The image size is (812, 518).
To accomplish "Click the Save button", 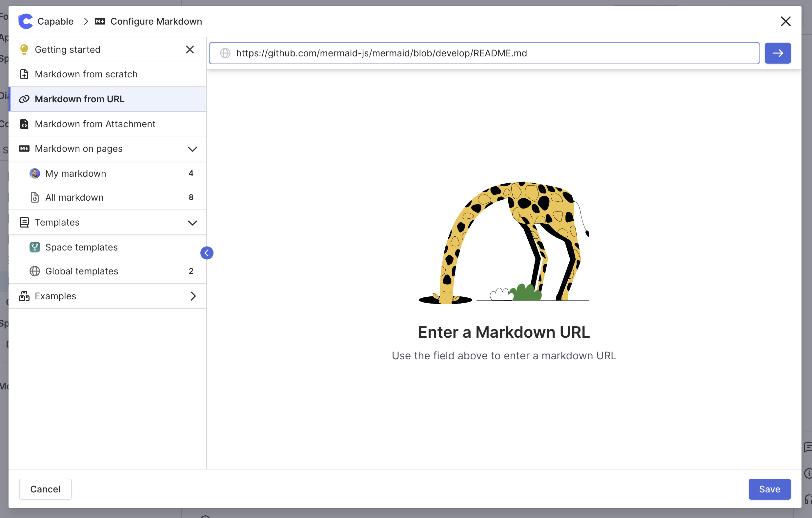I will (769, 489).
